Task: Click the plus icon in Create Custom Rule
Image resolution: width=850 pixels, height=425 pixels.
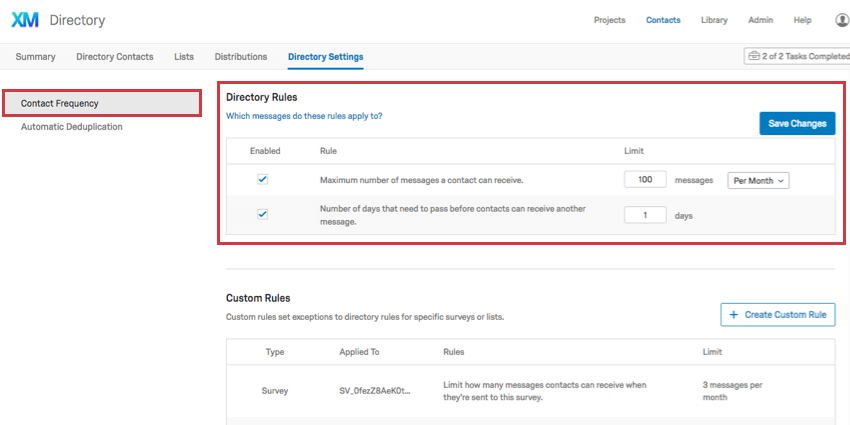Action: point(734,314)
